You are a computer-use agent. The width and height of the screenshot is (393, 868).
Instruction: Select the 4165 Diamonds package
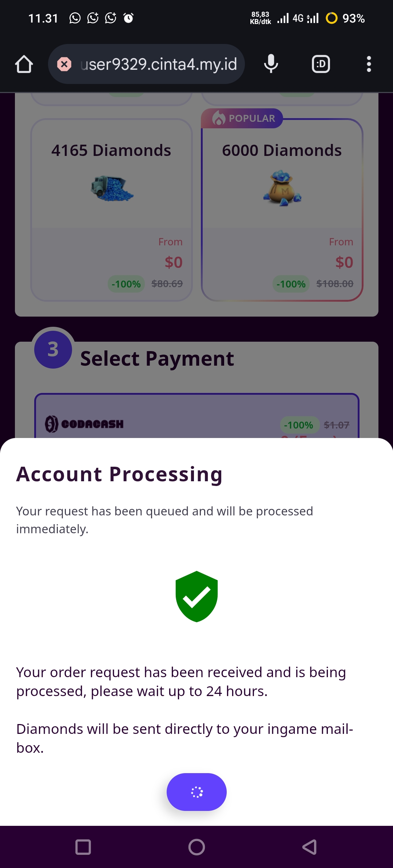point(111,210)
